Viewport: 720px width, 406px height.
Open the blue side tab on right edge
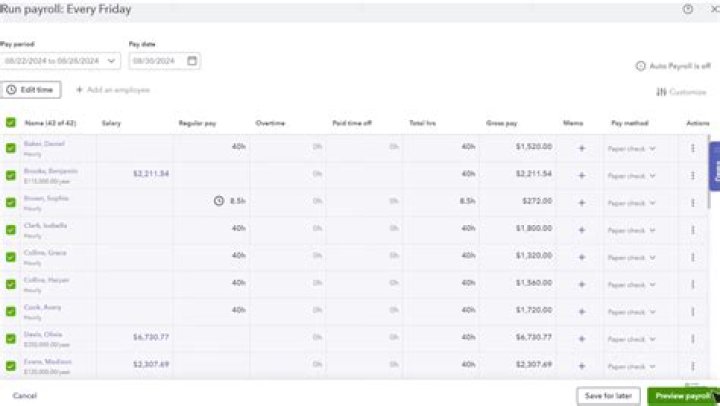click(715, 166)
